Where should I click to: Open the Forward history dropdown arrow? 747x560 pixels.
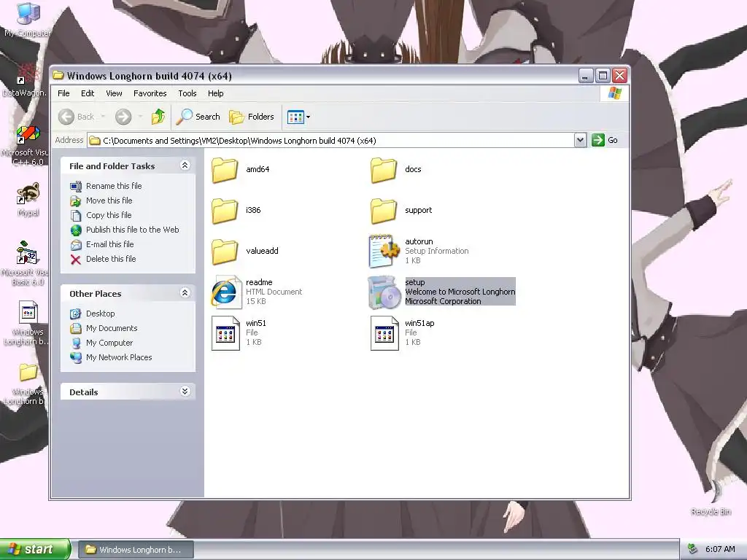(x=140, y=117)
